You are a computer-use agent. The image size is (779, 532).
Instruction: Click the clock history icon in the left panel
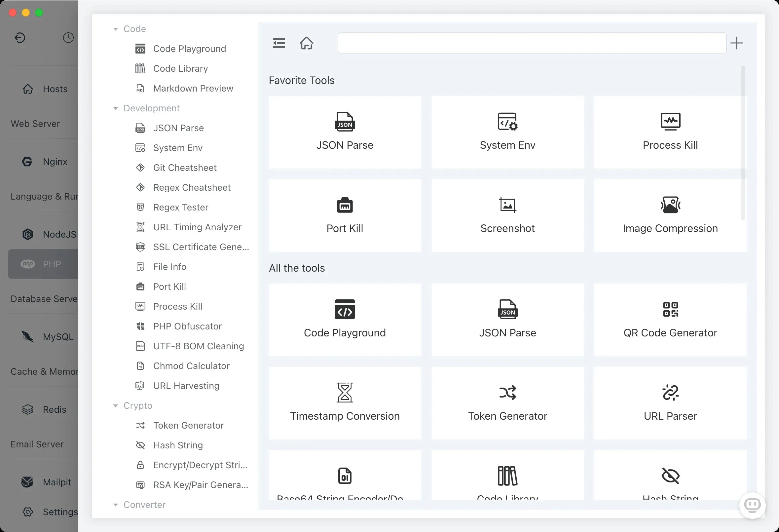tap(68, 38)
